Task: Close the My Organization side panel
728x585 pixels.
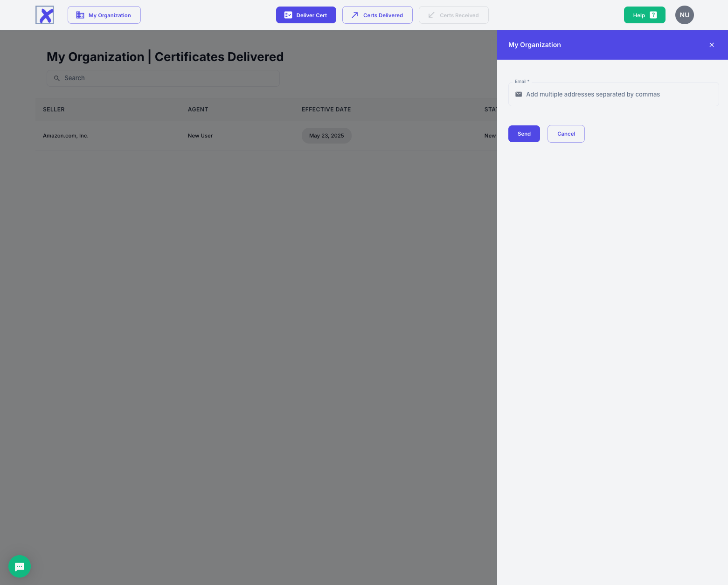Action: tap(711, 45)
